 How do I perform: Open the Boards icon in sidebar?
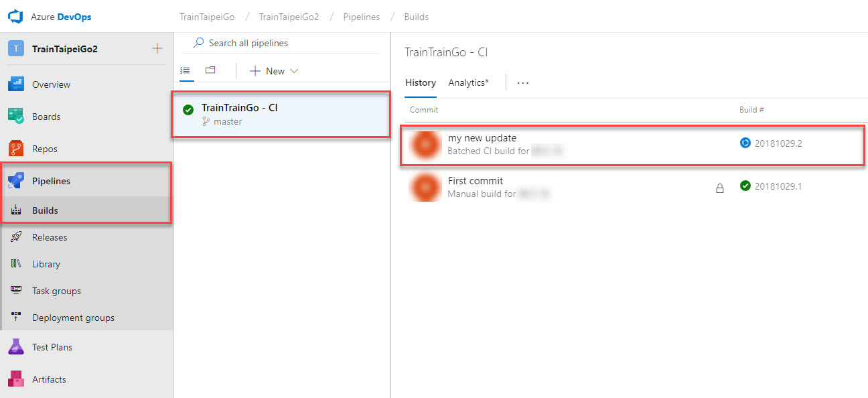(x=16, y=117)
